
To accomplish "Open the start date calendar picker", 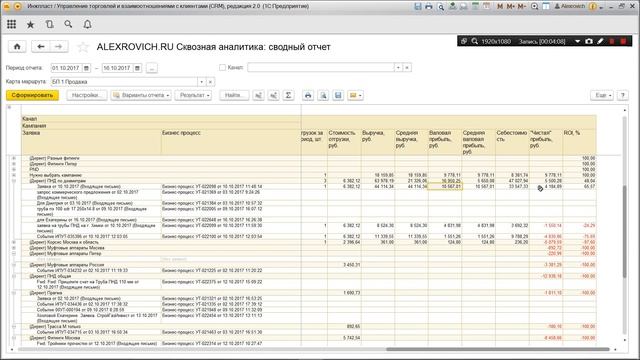I will coord(86,68).
